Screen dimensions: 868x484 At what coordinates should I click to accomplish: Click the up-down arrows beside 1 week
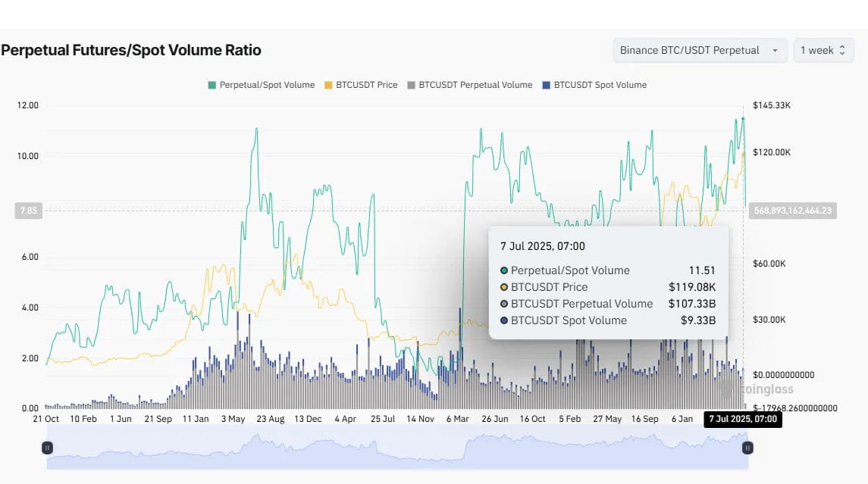point(842,50)
